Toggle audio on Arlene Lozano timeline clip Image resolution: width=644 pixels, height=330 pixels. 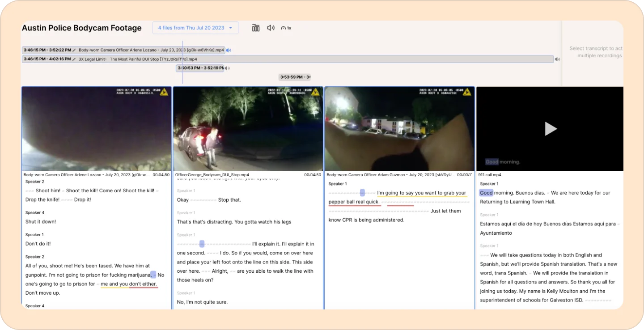coord(229,50)
